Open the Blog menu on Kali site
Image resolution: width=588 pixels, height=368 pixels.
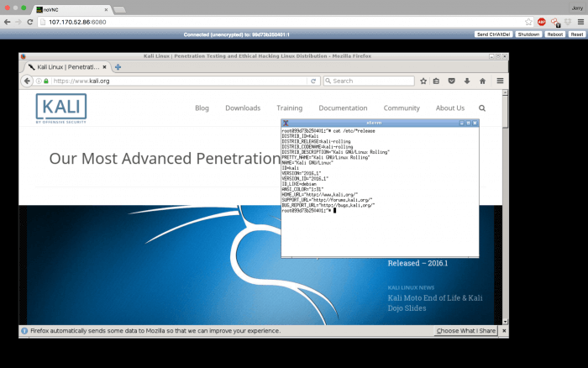tap(202, 108)
